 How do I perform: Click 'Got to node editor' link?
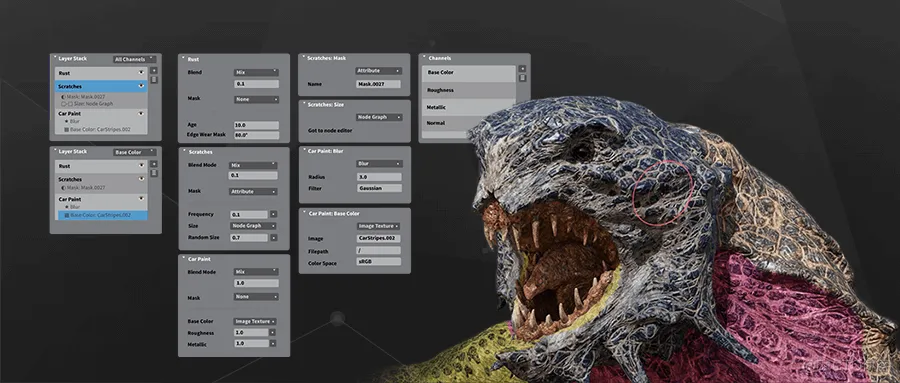point(330,130)
